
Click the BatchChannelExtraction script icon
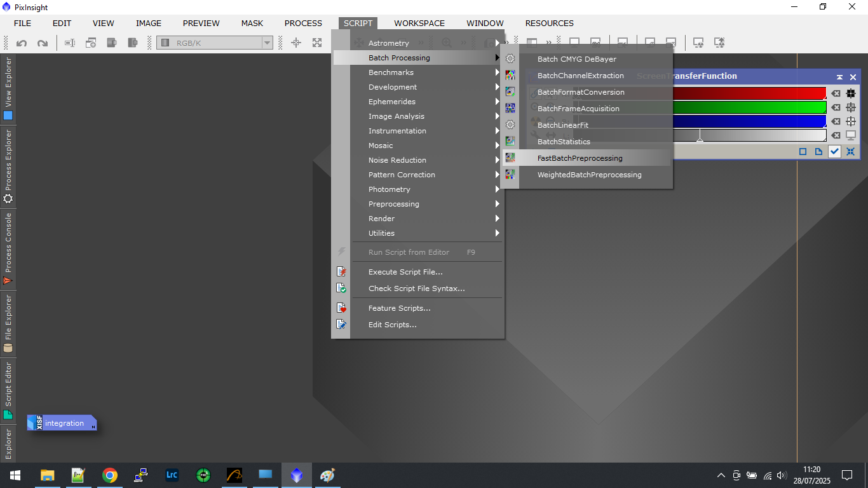[510, 76]
